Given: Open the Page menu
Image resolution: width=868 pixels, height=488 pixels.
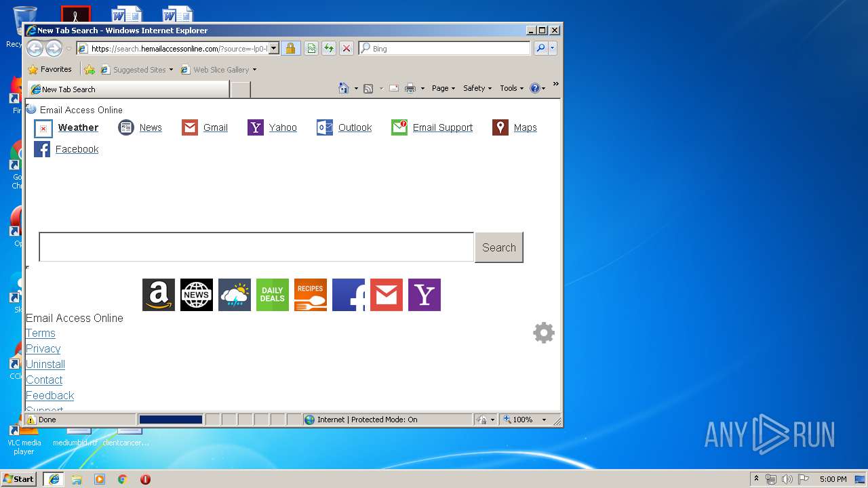Looking at the screenshot, I should pyautogui.click(x=443, y=88).
